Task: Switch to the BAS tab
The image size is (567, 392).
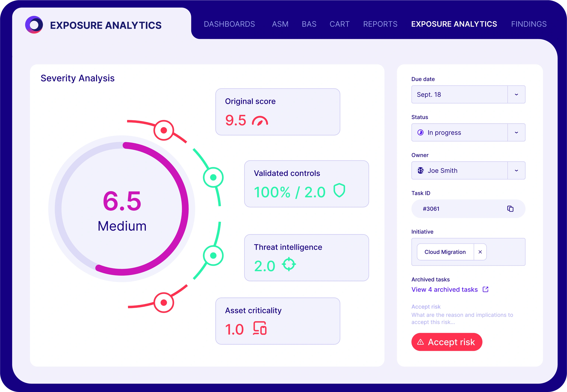Action: click(309, 24)
